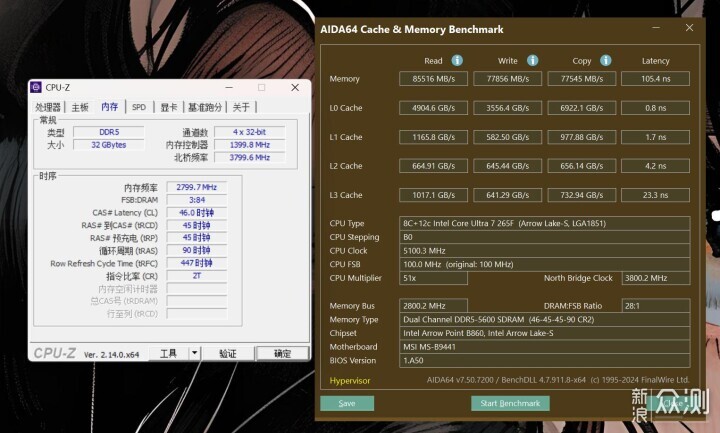Click the DRAM:FSB Ratio value 28:1

pyautogui.click(x=656, y=306)
